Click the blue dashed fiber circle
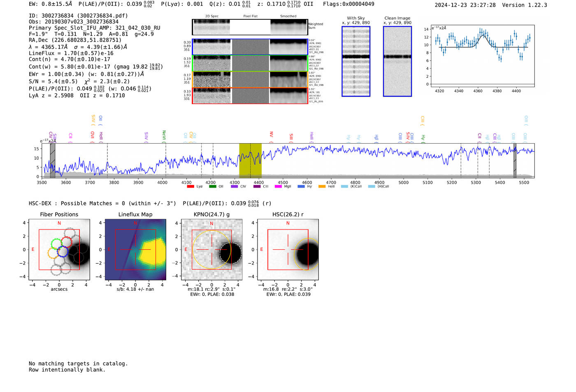 (x=62, y=251)
